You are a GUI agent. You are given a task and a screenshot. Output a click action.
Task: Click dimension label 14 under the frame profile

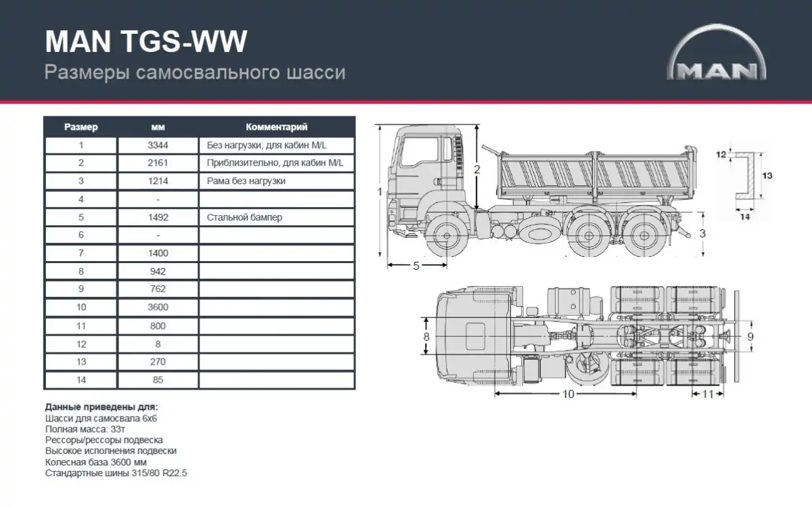744,216
